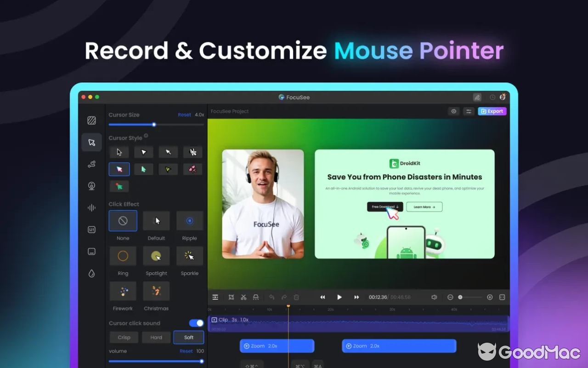The width and height of the screenshot is (588, 368).
Task: Zoom in on the timeline
Action: (490, 297)
